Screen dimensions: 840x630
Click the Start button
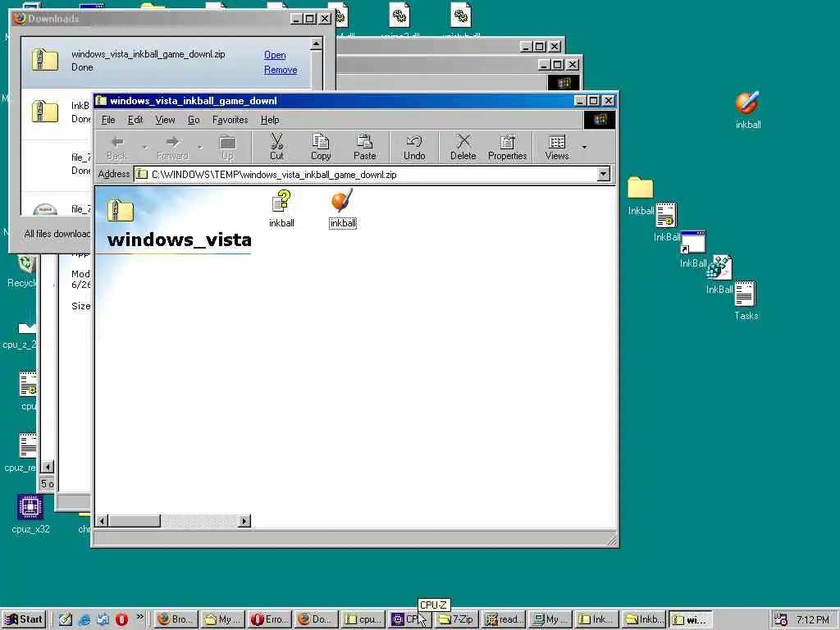(24, 619)
